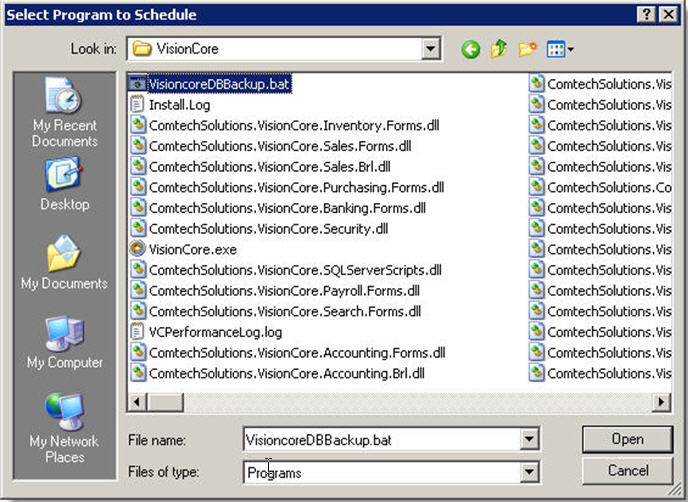
Task: Click the Payroll.Forms.dll file icon
Action: pos(138,290)
